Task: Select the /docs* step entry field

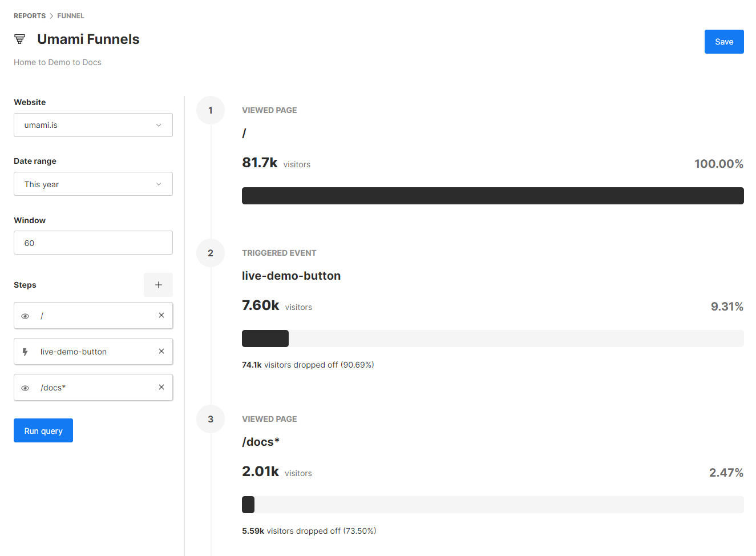Action: (x=94, y=388)
